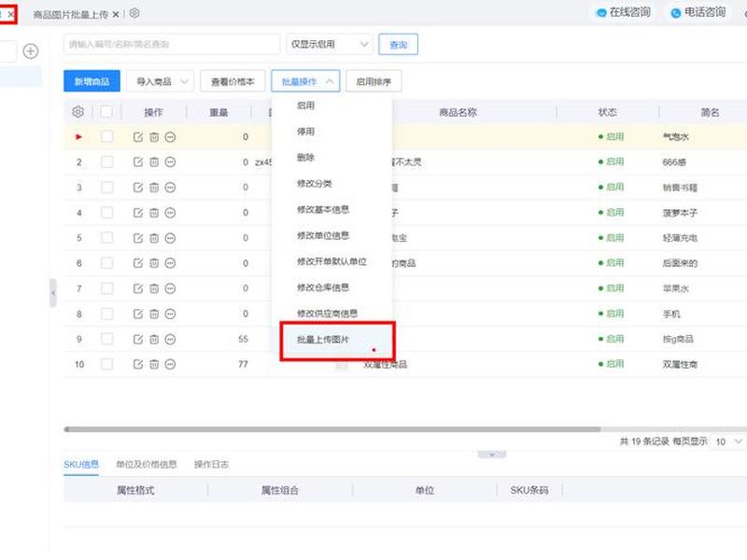Open the more options icon in row 5
This screenshot has width=747, height=560.
[170, 238]
